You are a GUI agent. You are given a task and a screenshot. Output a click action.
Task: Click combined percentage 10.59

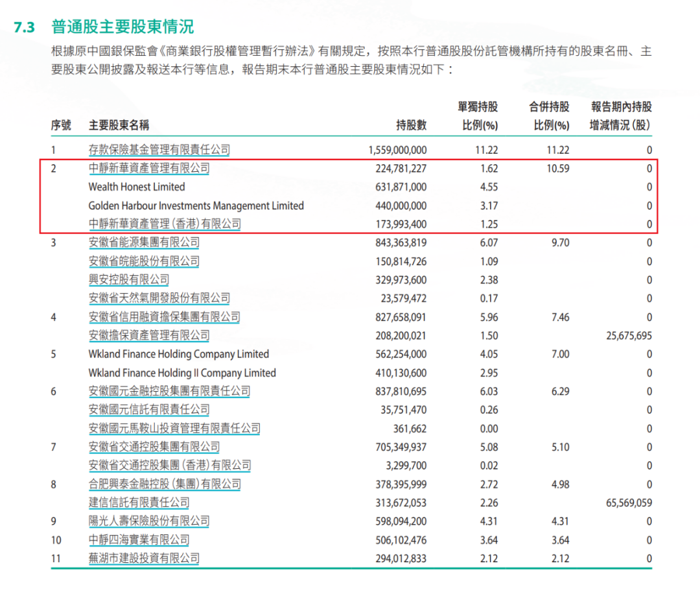[558, 169]
